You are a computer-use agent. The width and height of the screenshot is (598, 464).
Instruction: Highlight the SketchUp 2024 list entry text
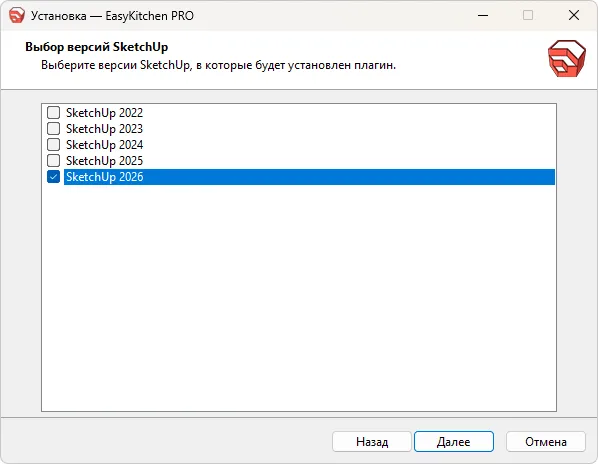[104, 145]
